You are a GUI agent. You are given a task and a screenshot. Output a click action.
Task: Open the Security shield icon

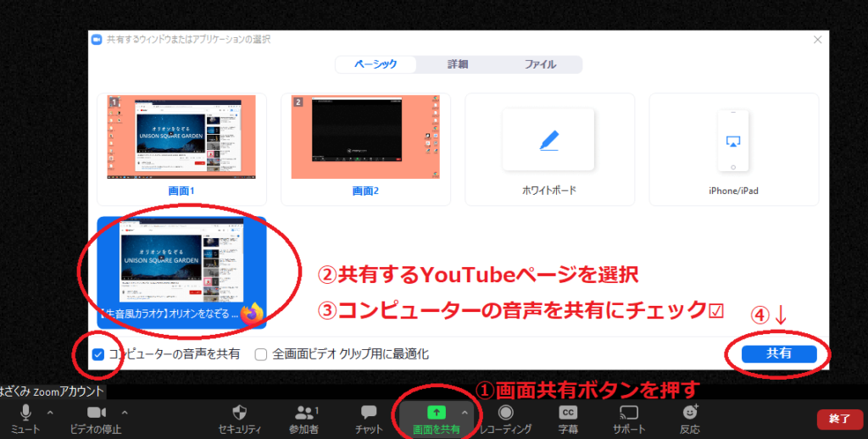[239, 413]
